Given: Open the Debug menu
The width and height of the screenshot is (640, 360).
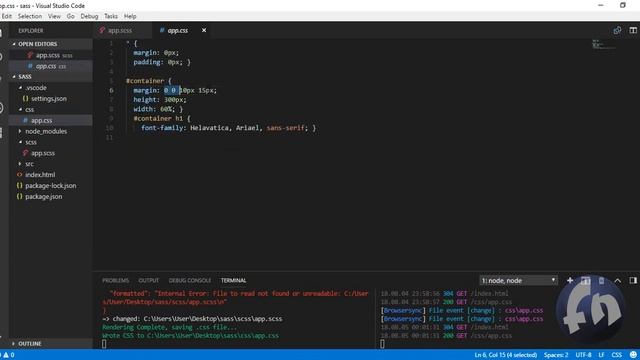Looking at the screenshot, I should tap(89, 16).
